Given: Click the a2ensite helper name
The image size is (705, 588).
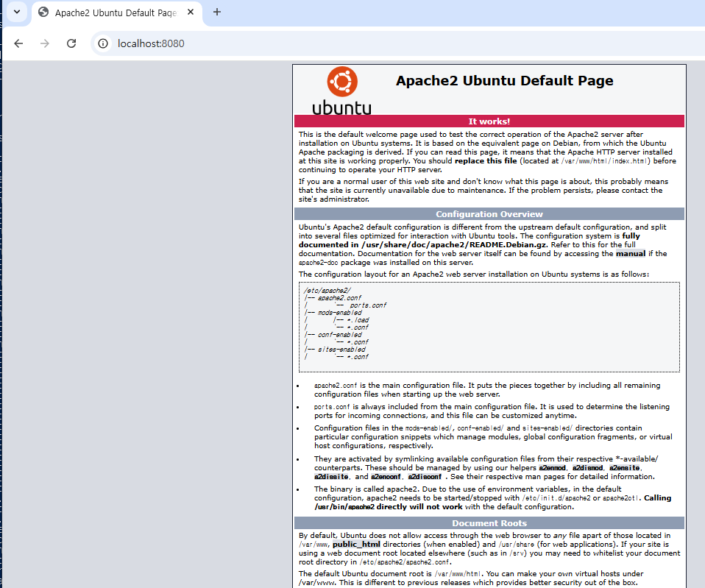Looking at the screenshot, I should coord(625,468).
